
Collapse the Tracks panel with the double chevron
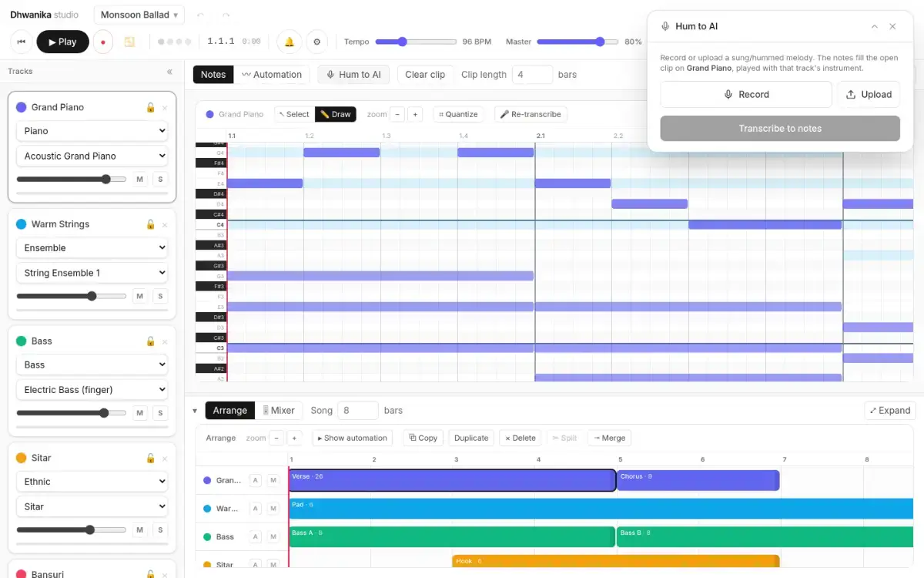[170, 72]
